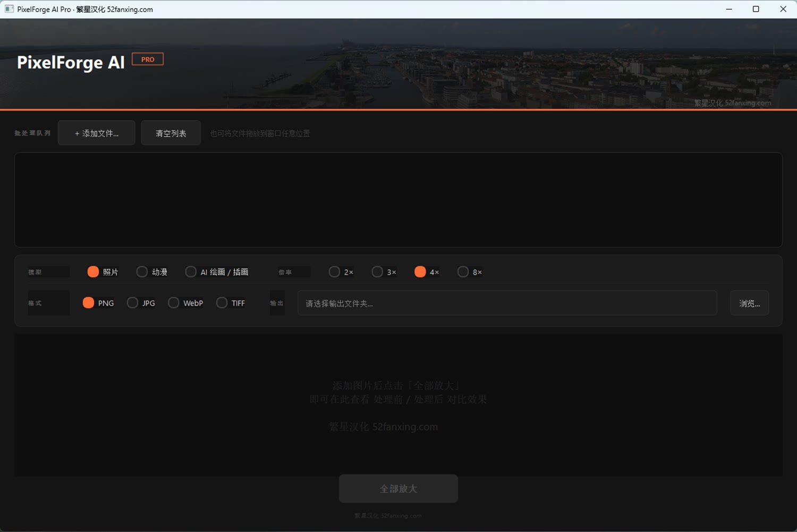This screenshot has width=797, height=532.
Task: Set upscale factor to 2×
Action: (341, 272)
